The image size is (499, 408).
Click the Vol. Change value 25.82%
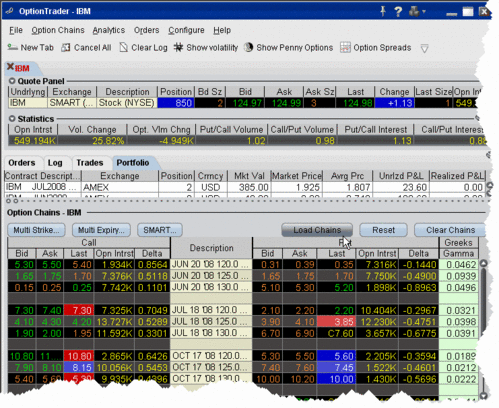click(x=93, y=141)
